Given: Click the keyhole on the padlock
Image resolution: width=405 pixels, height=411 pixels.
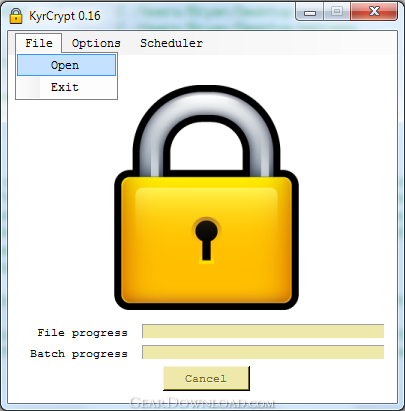Looking at the screenshot, I should [x=206, y=240].
